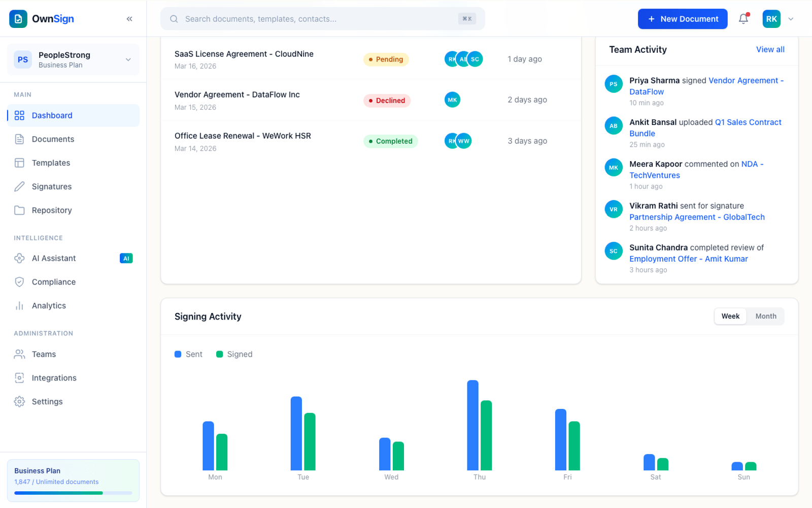Click the RK user avatar

point(771,19)
